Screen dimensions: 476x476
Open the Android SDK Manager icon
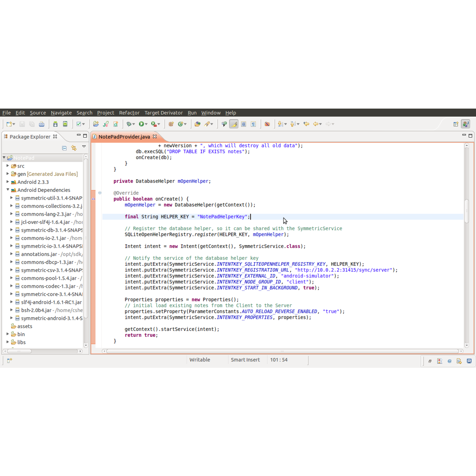tap(55, 124)
